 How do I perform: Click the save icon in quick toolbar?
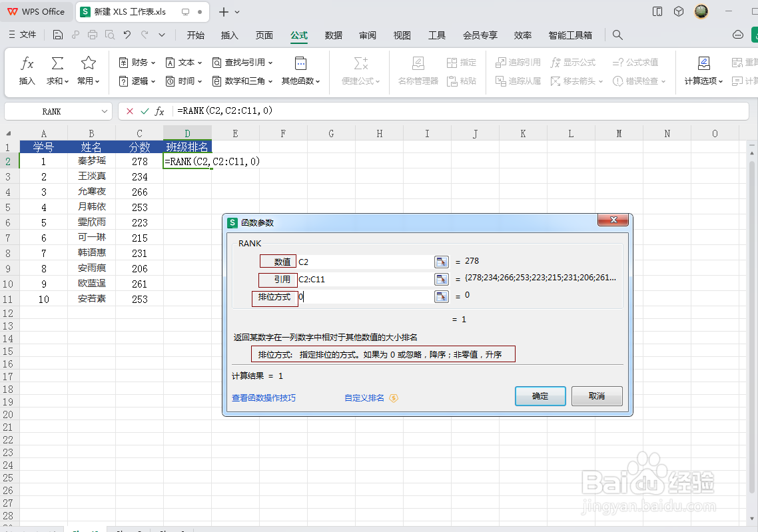coord(58,35)
